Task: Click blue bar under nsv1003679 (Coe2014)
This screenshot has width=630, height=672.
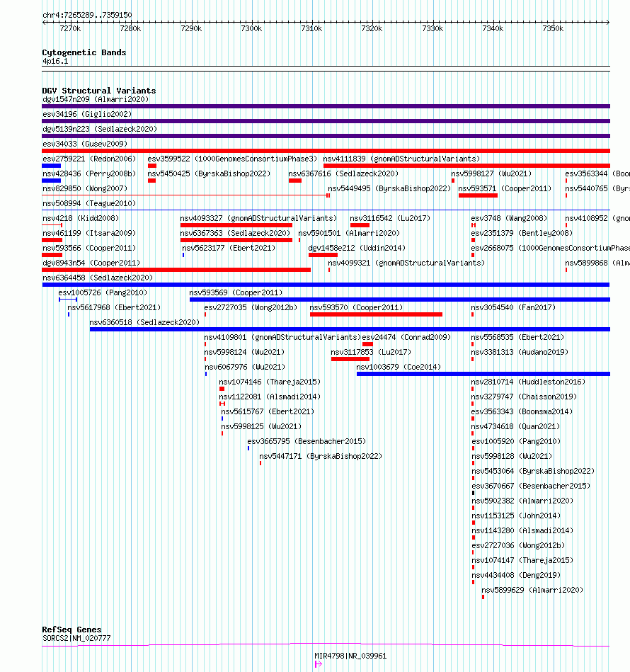Action: 483,374
